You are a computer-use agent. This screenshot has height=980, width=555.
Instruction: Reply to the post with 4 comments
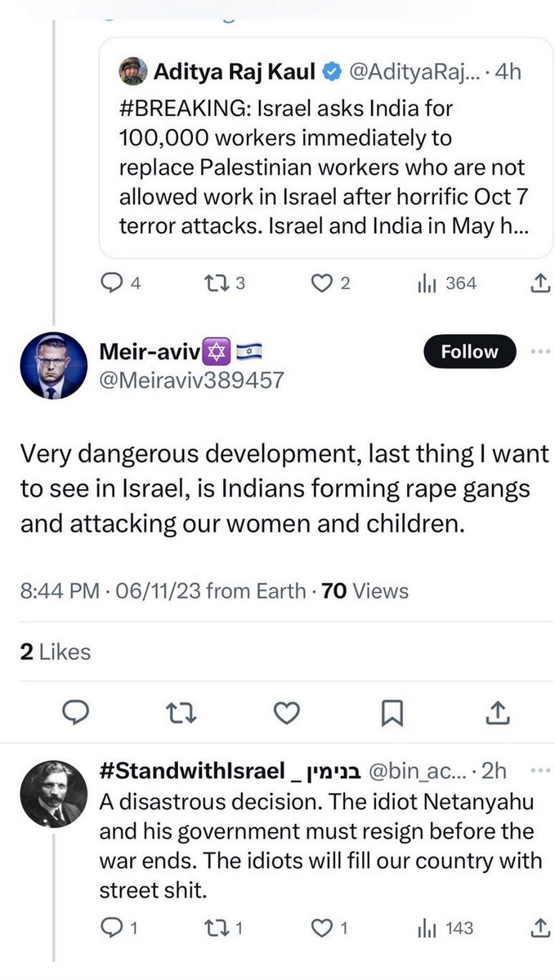[x=112, y=283]
